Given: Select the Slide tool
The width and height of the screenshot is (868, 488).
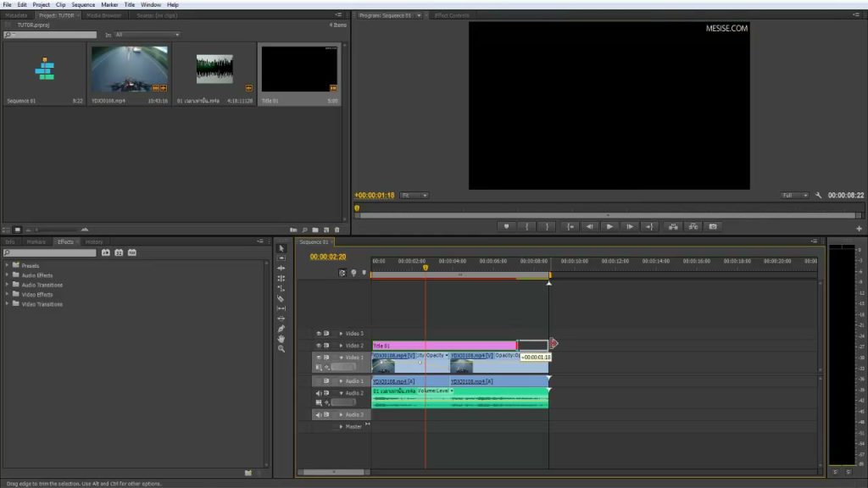Looking at the screenshot, I should pyautogui.click(x=281, y=319).
